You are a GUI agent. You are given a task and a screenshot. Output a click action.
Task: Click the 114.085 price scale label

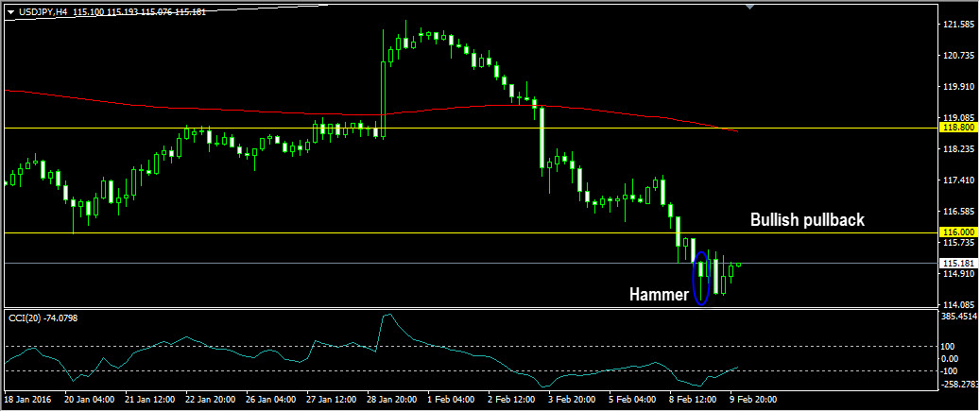click(x=956, y=305)
